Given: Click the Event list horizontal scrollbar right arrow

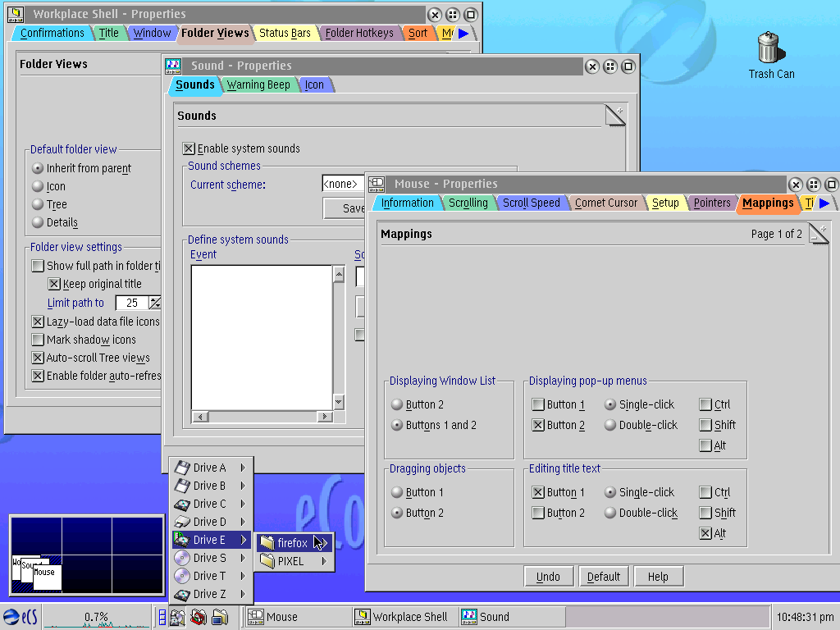Looking at the screenshot, I should [x=324, y=417].
